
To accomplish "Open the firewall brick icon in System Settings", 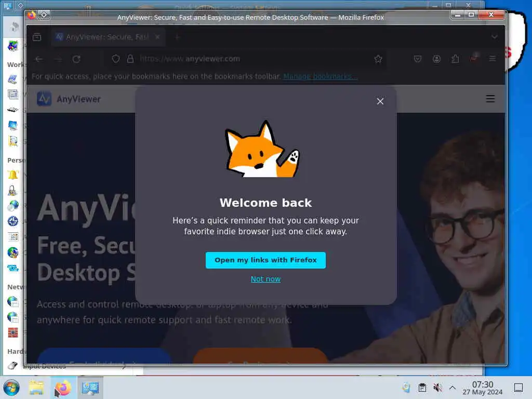I will coord(12,333).
